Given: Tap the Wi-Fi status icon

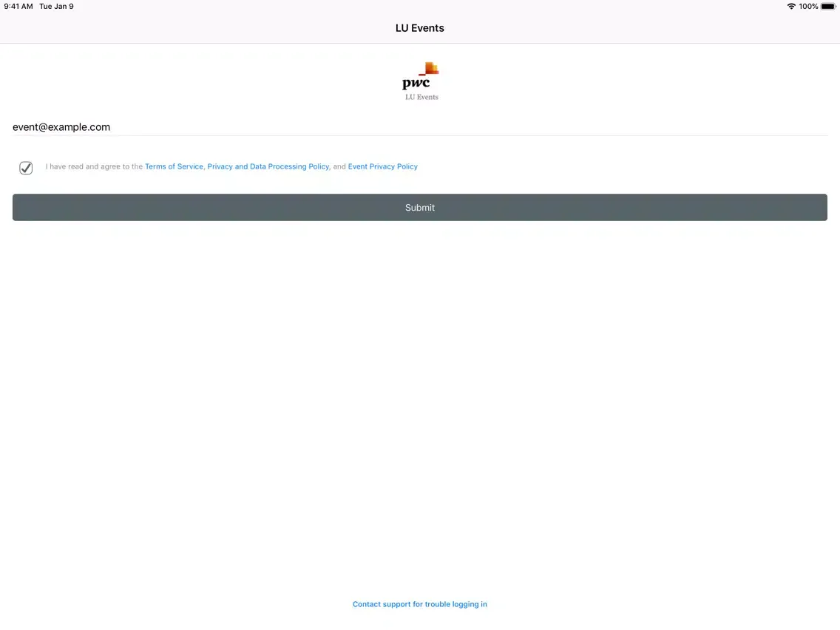Looking at the screenshot, I should (791, 7).
